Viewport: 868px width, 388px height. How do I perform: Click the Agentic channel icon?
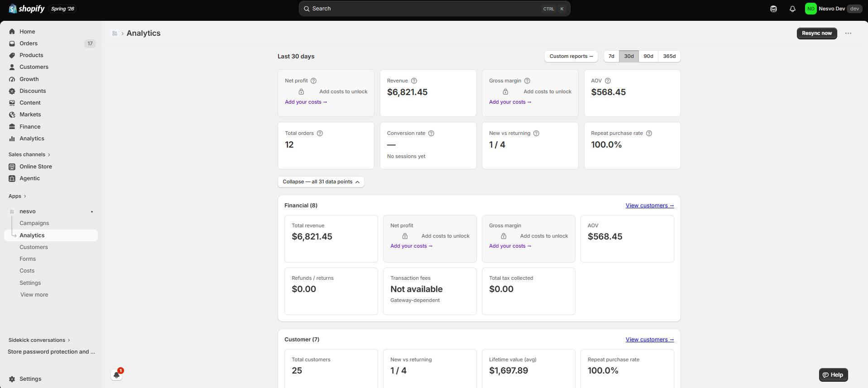pyautogui.click(x=12, y=178)
